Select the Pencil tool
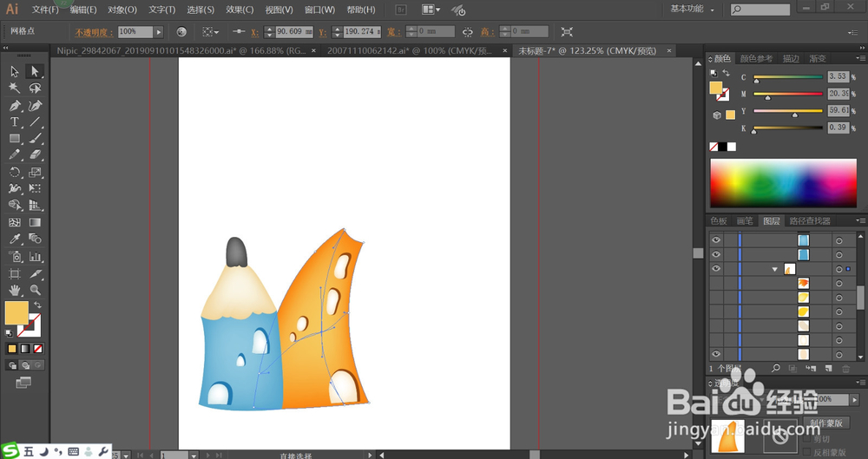Viewport: 868px width, 459px height. tap(15, 155)
